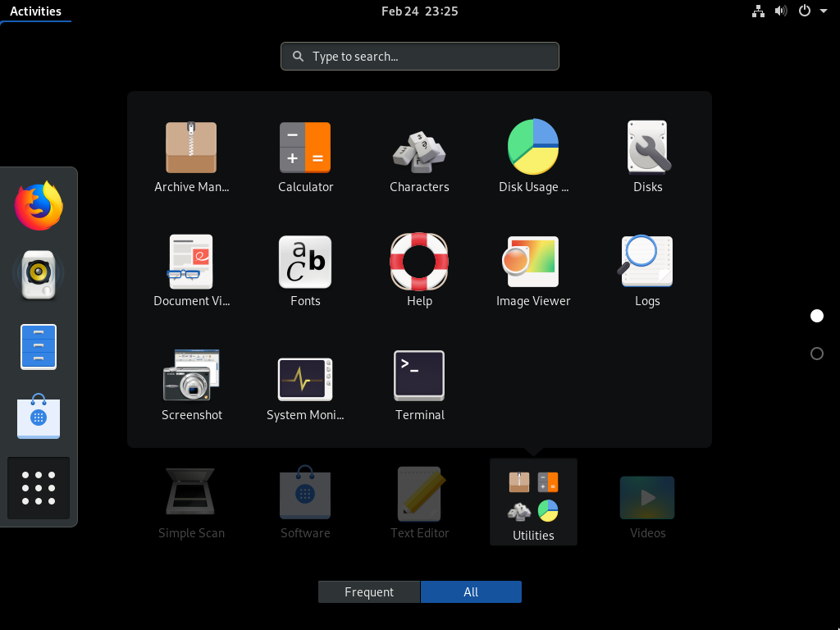Open the Fonts app
This screenshot has width=840, height=630.
pyautogui.click(x=305, y=271)
